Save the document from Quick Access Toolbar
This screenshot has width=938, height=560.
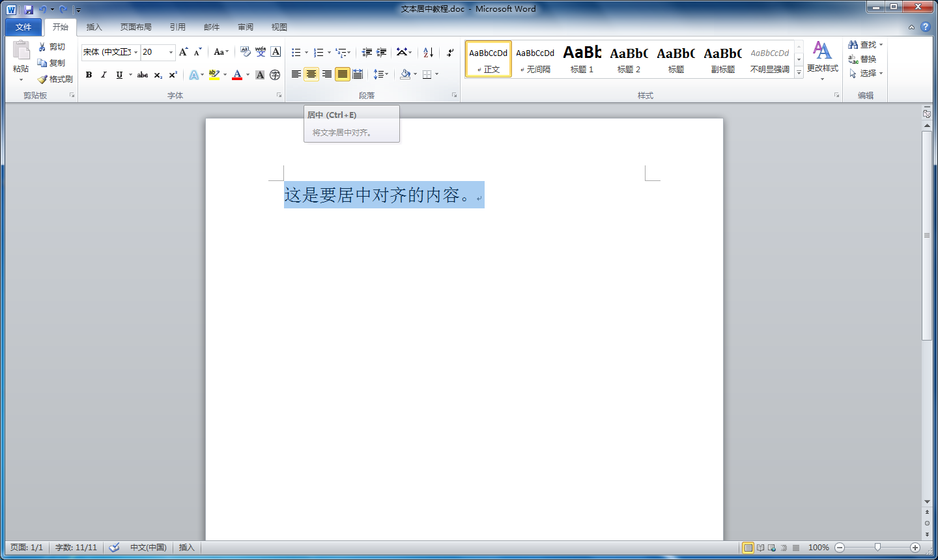tap(29, 9)
